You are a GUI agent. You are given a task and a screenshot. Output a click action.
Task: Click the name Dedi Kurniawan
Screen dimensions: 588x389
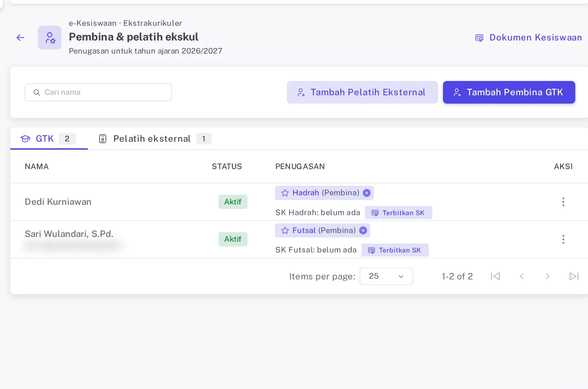tap(58, 202)
